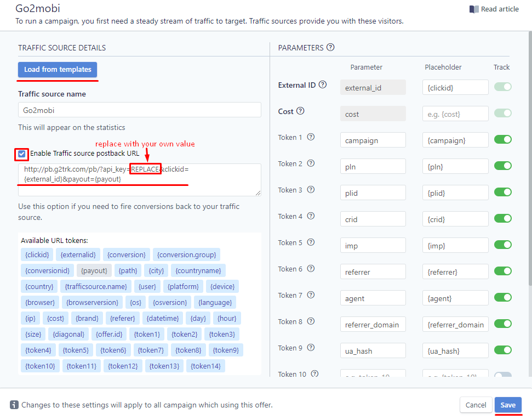
Task: Insert the {offer.id} URL token
Action: pyautogui.click(x=109, y=334)
